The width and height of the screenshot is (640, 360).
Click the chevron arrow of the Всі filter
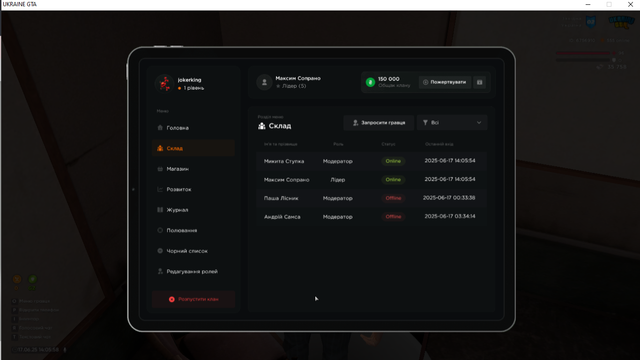[x=479, y=122]
